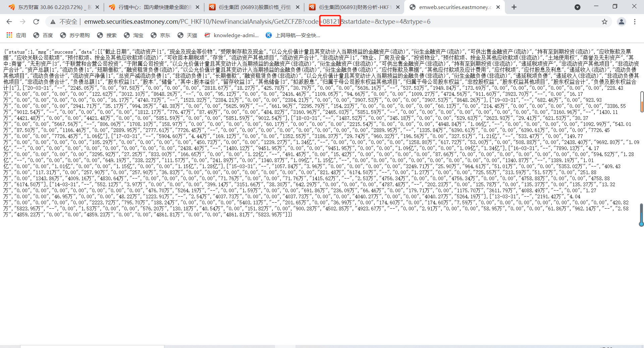
Task: Open a new tab with the plus button
Action: 514,7
